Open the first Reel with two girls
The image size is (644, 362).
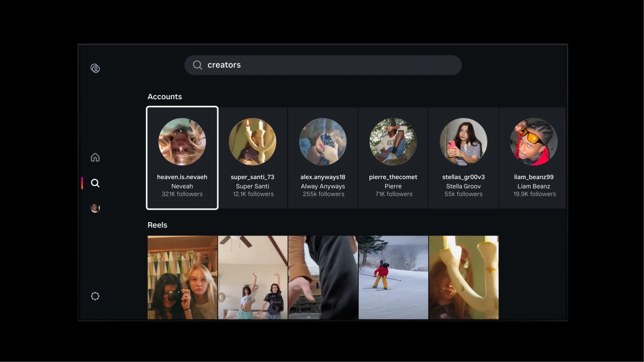click(x=182, y=277)
